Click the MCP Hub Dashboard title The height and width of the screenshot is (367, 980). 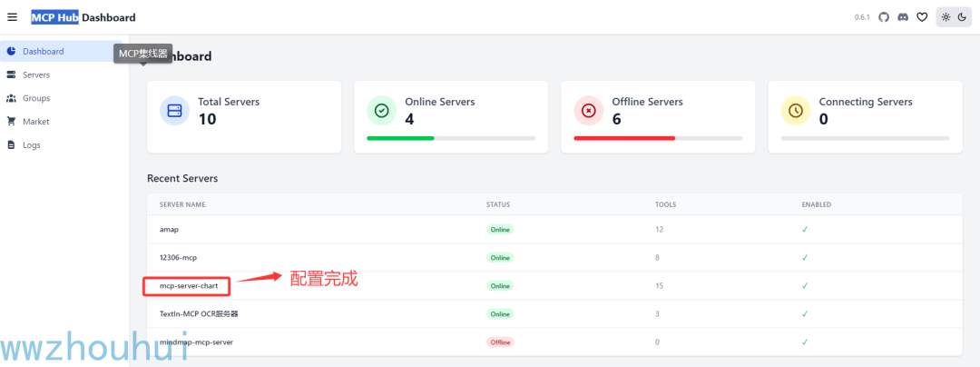(83, 17)
